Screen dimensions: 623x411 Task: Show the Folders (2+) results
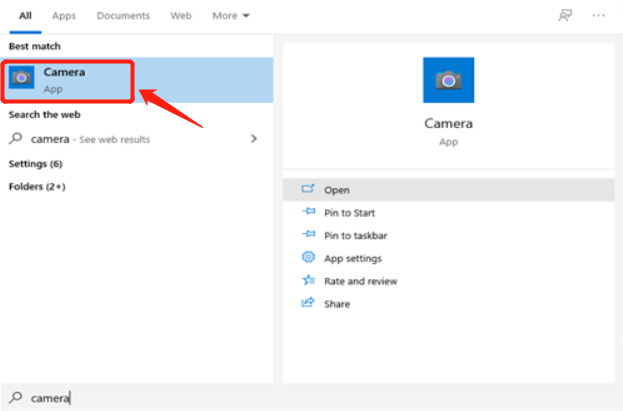[x=37, y=186]
